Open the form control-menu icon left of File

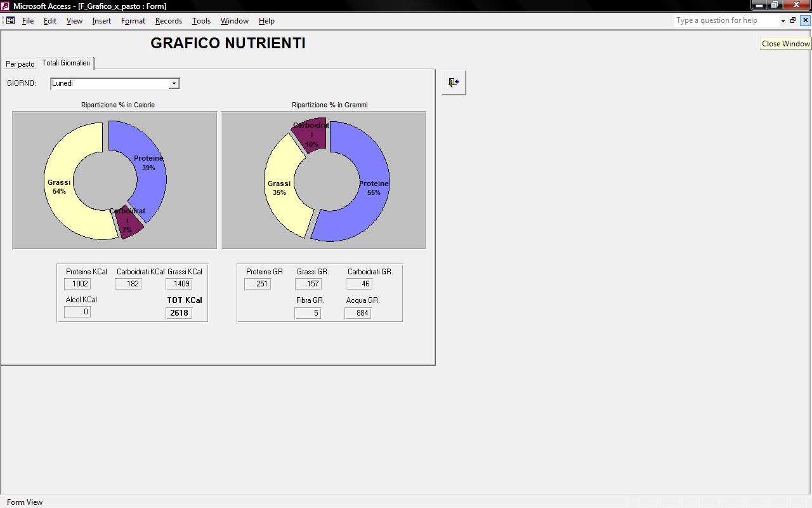[x=10, y=20]
